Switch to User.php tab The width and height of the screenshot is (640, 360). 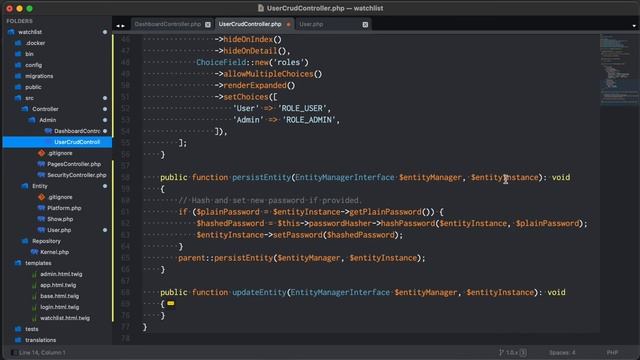311,24
